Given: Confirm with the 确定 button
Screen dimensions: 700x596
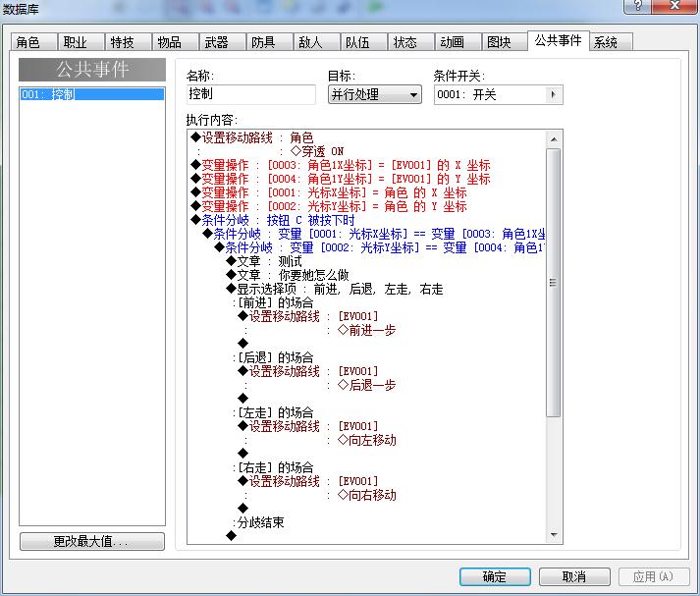Looking at the screenshot, I should pos(495,576).
